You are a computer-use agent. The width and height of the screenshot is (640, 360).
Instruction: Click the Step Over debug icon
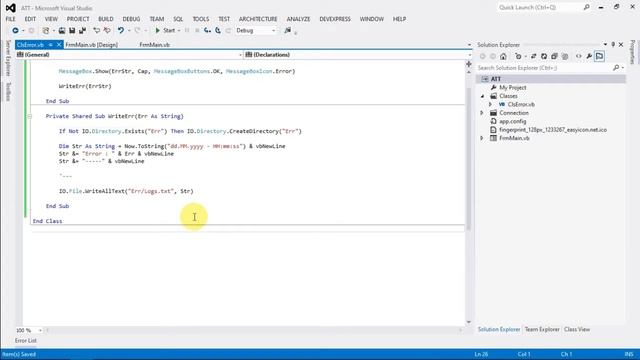pos(218,31)
